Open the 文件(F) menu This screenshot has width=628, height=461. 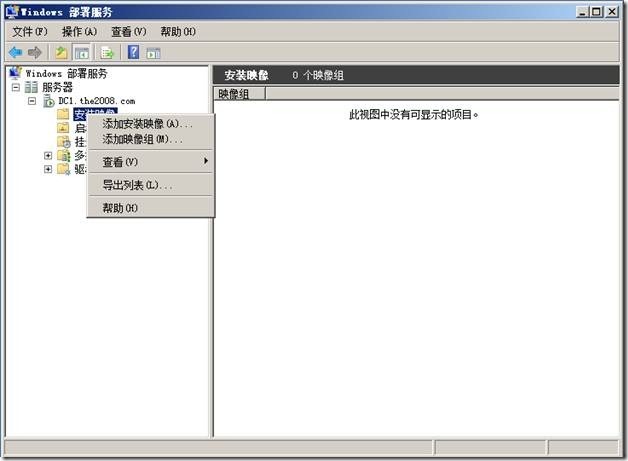point(30,32)
